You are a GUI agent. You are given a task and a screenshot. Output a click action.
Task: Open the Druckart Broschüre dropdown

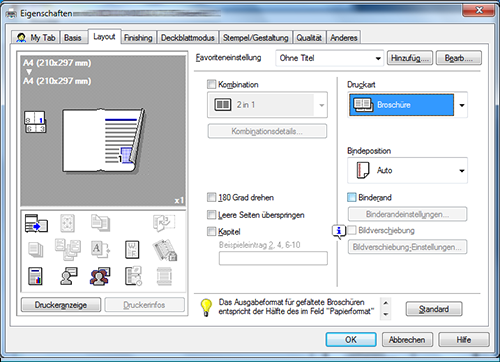407,105
